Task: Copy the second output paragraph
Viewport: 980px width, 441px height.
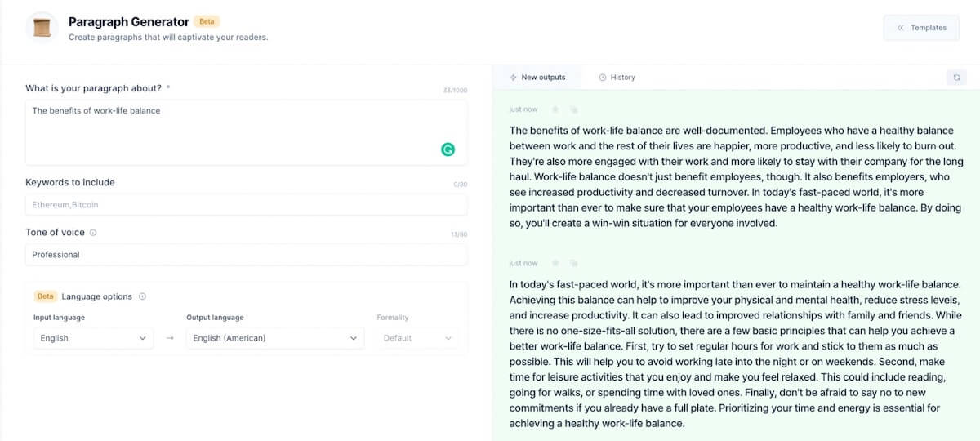Action: (x=574, y=263)
